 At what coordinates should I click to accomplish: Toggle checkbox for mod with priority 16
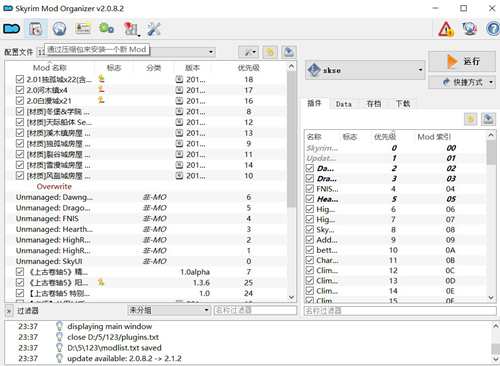click(20, 101)
